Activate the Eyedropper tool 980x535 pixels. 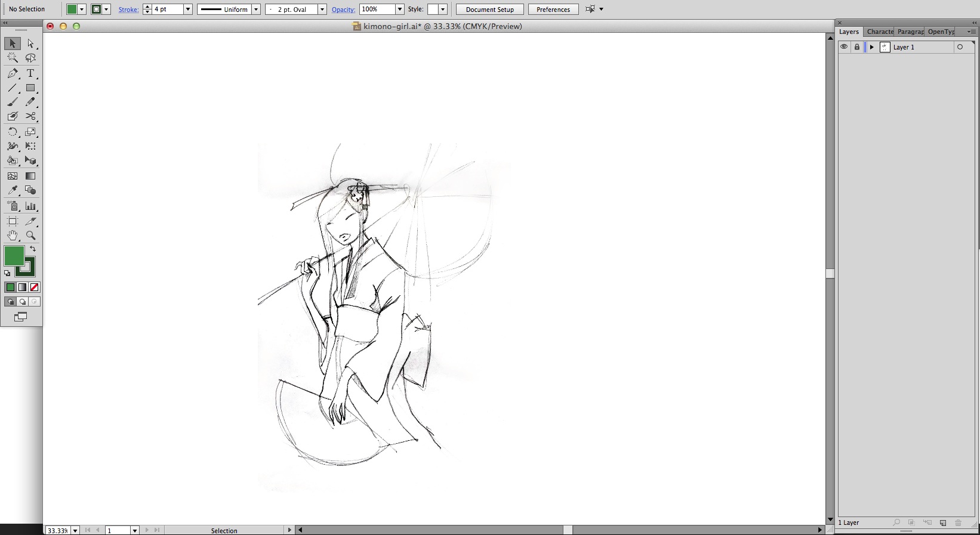click(13, 190)
